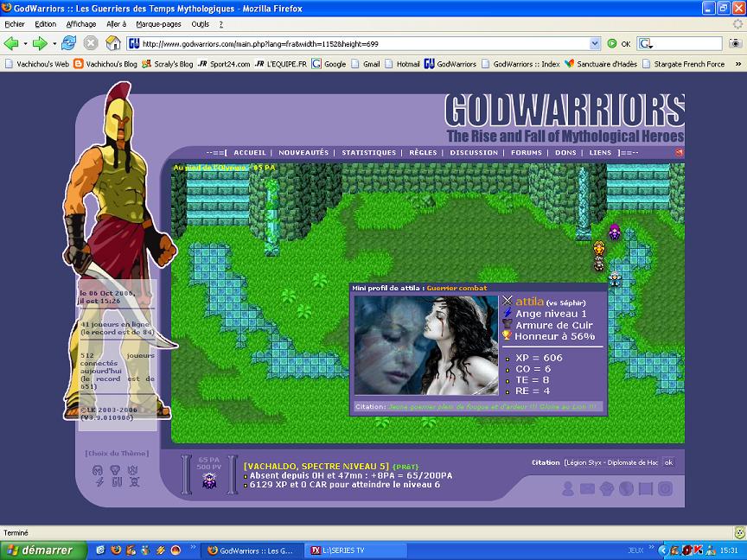
Task: Click the Citation text input field
Action: click(611, 462)
